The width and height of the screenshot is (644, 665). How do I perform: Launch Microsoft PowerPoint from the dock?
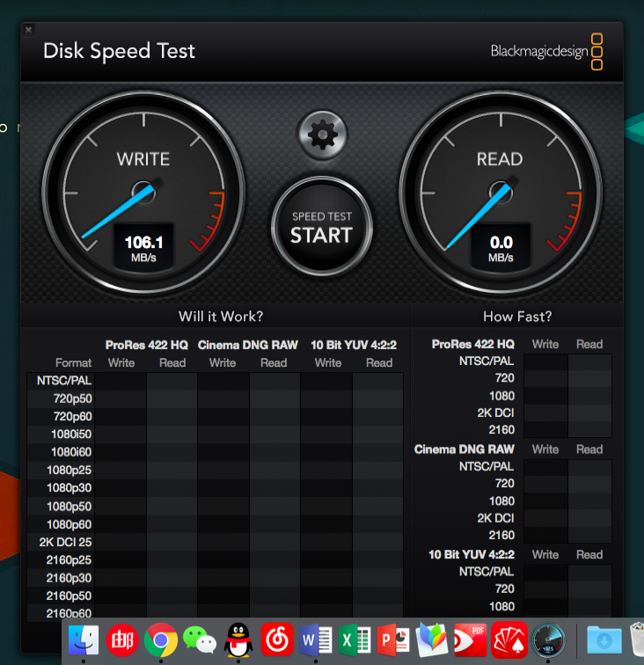point(393,640)
